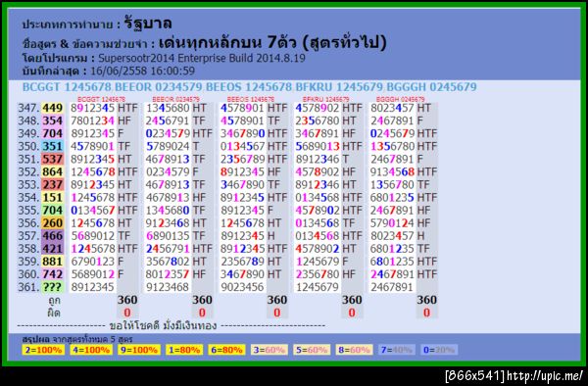Click the formula name เด่นทุกหลักบน 7ตัว (สูตรทั่วไป)
588x386 pixels.
[272, 42]
